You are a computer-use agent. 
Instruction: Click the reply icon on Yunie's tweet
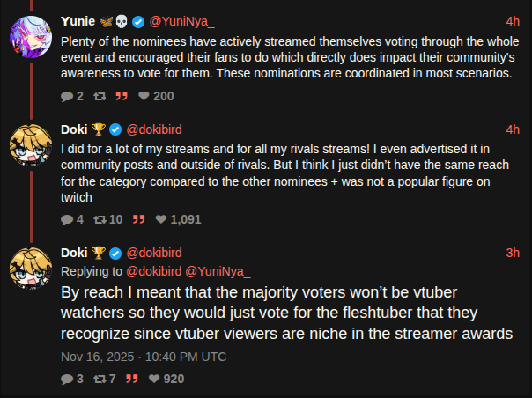pyautogui.click(x=67, y=96)
